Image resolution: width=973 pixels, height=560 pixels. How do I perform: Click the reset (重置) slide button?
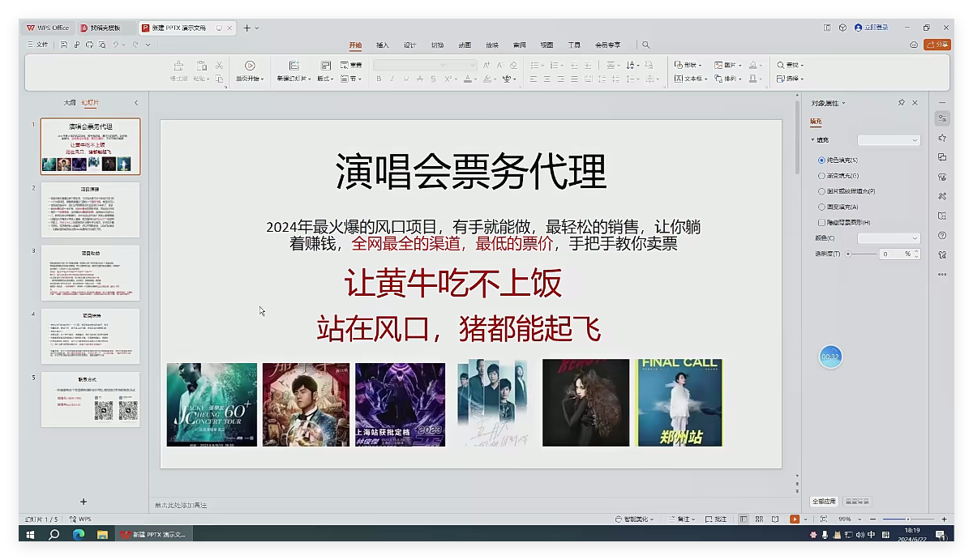tap(351, 65)
